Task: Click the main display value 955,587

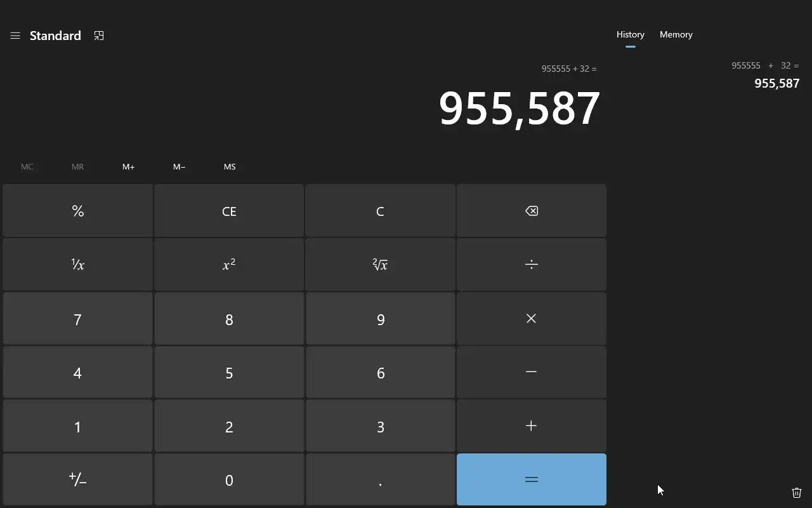Action: coord(520,109)
